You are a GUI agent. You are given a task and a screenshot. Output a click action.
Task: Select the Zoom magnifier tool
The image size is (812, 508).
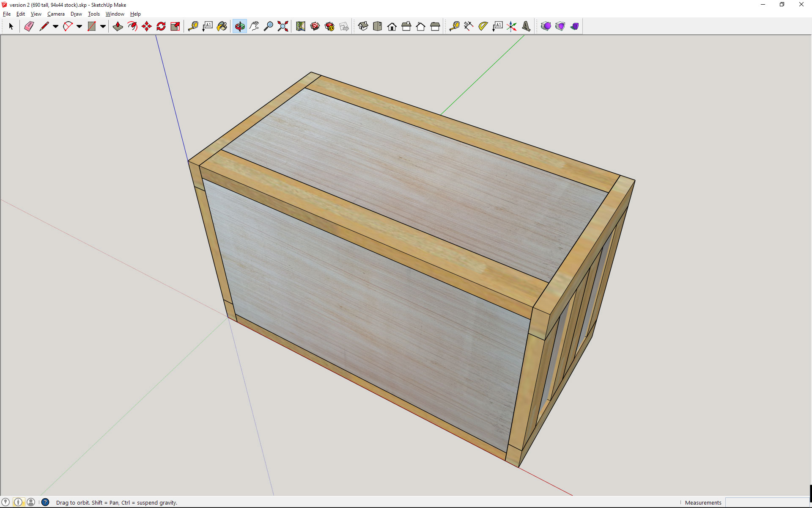(x=269, y=26)
